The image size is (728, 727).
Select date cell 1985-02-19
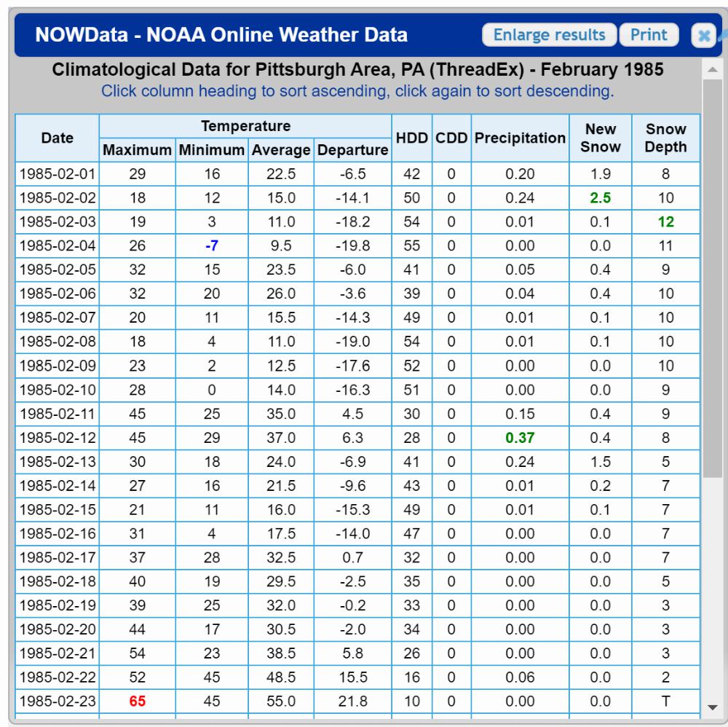point(57,605)
